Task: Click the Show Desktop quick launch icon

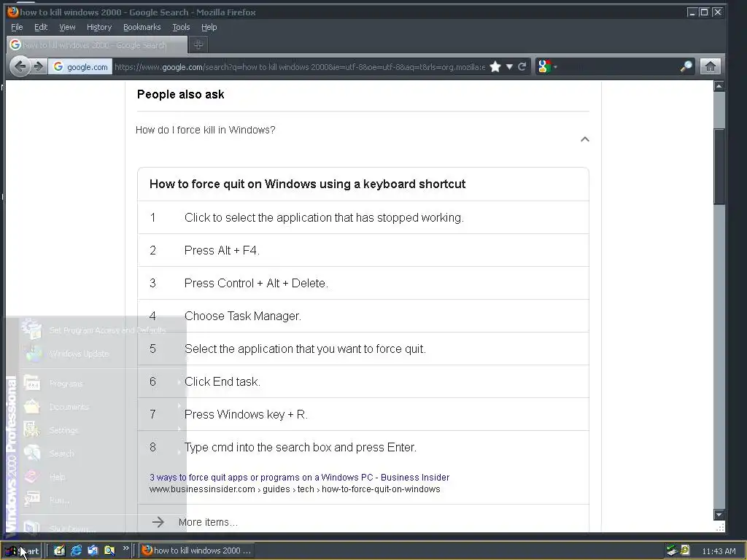Action: click(x=59, y=551)
